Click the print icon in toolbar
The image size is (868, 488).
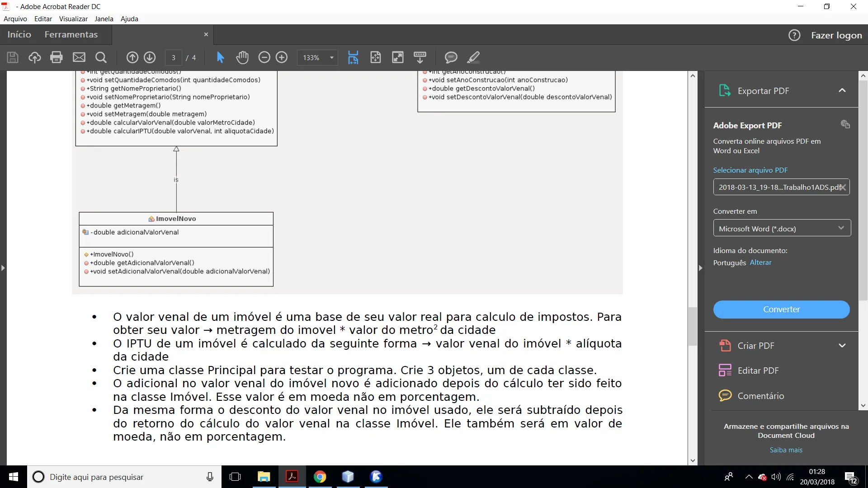[57, 57]
